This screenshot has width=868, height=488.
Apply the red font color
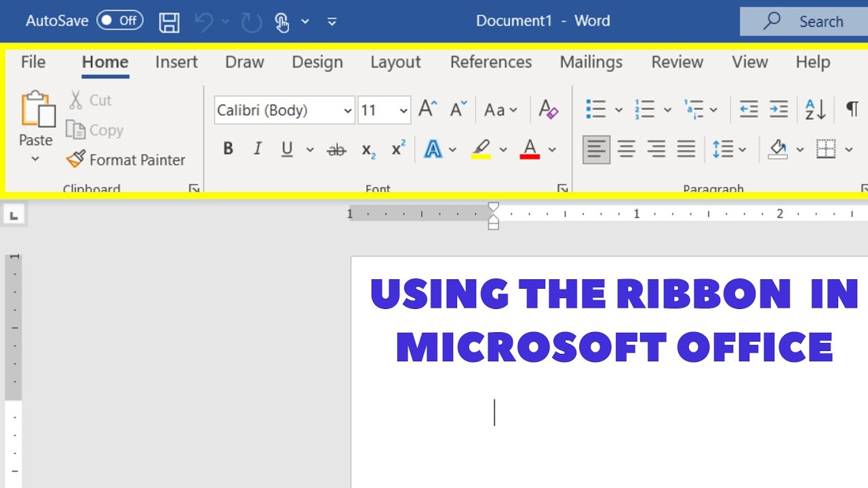point(530,149)
